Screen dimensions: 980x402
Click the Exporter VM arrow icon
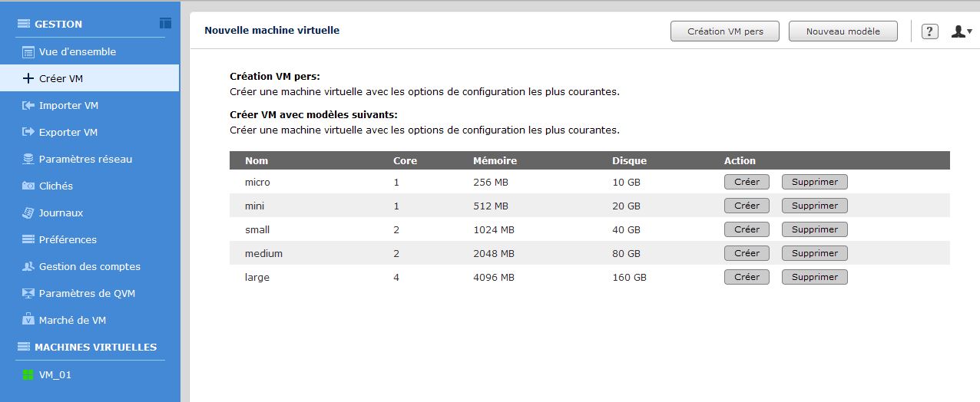pos(28,133)
